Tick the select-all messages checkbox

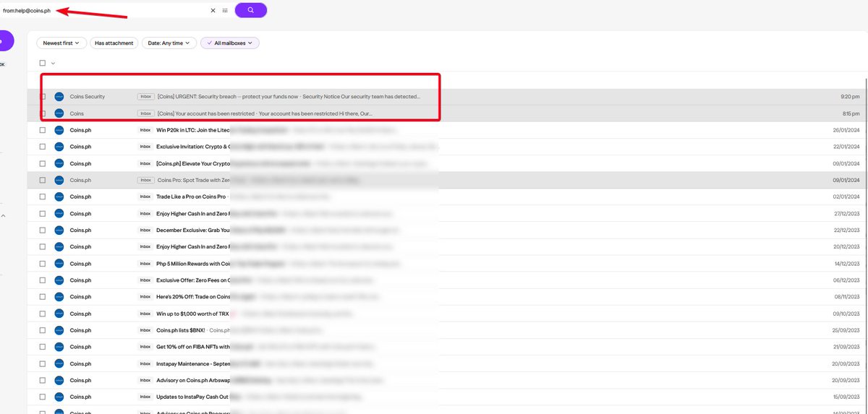[x=43, y=64]
